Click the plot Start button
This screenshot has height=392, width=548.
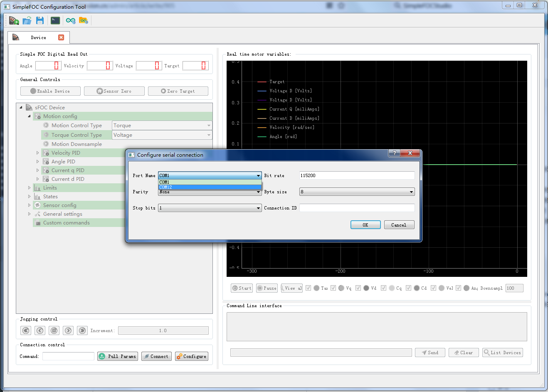click(x=242, y=288)
